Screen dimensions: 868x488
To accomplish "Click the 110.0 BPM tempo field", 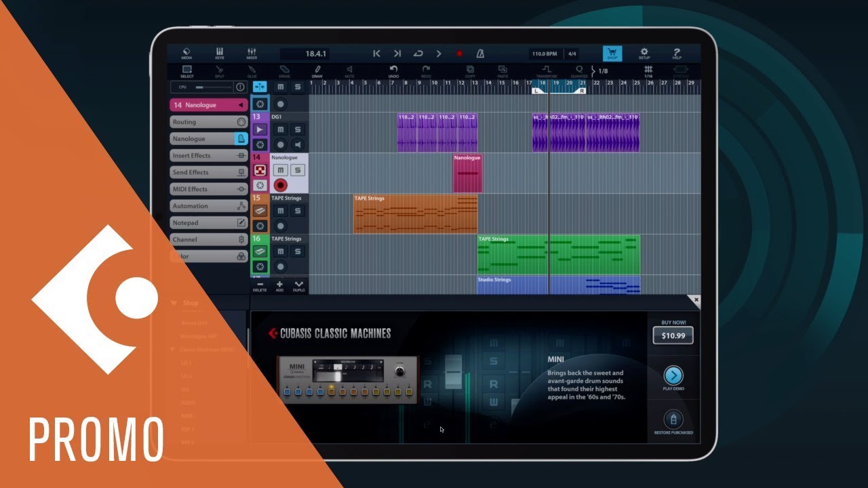I will [x=545, y=54].
